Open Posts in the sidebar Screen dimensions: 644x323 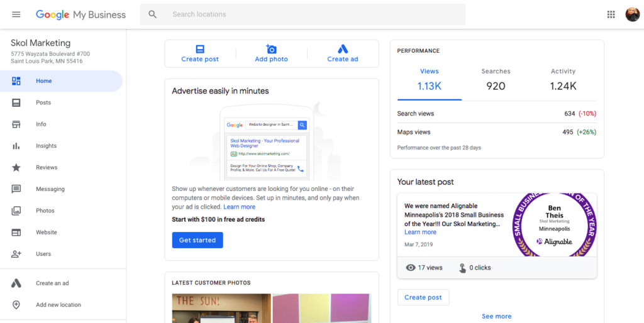point(61,102)
